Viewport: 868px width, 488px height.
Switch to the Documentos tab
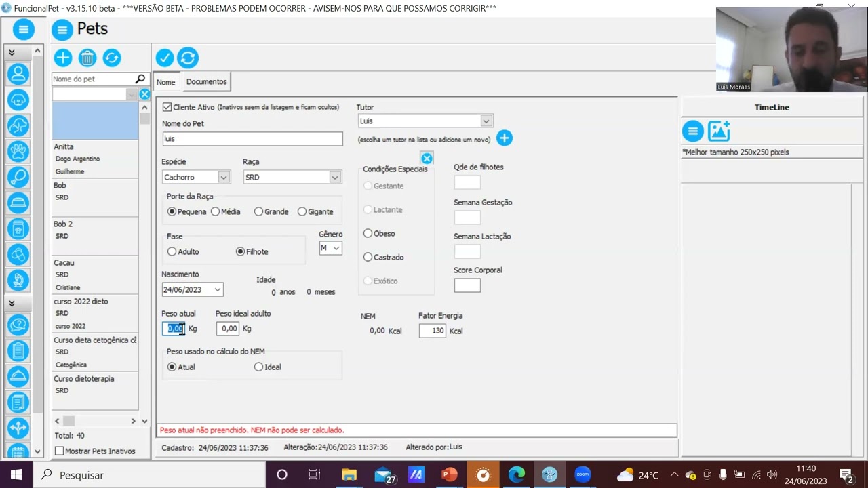click(207, 81)
